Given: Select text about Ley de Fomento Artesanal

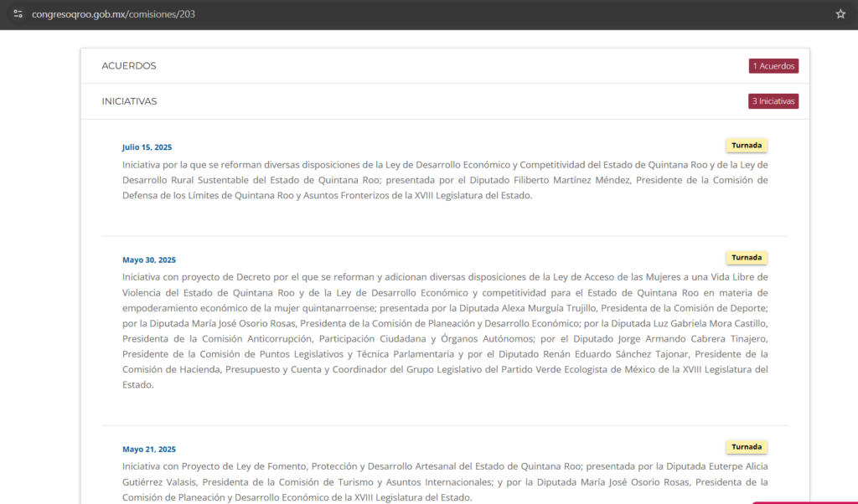Looking at the screenshot, I should click(x=445, y=481).
